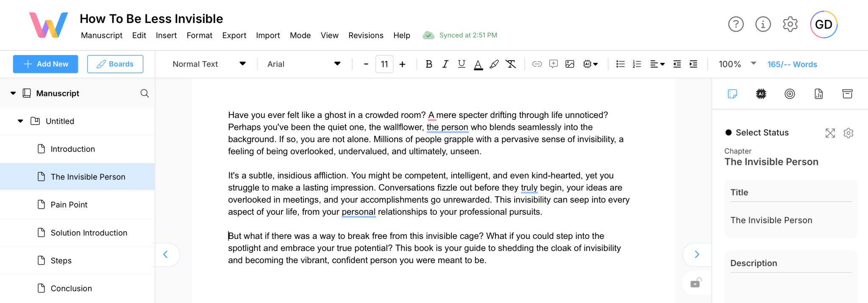Open Boards view button
Screen dimensions: 868x303
115,64
